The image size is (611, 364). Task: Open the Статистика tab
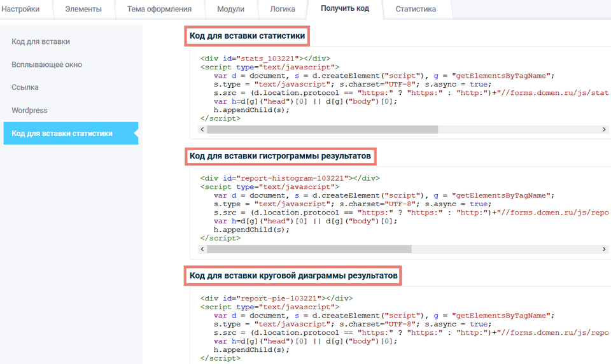pos(416,10)
